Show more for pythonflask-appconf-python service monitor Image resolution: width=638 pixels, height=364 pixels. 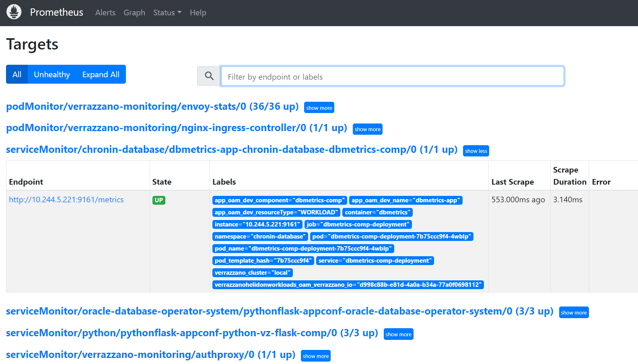pos(398,334)
